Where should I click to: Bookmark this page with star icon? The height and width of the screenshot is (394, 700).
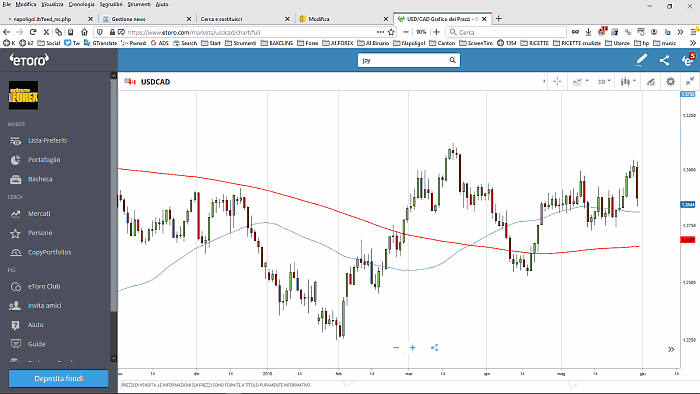pos(392,32)
